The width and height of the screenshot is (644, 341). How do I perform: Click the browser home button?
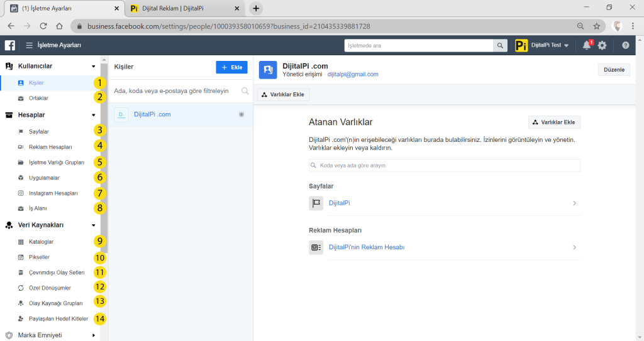[59, 26]
